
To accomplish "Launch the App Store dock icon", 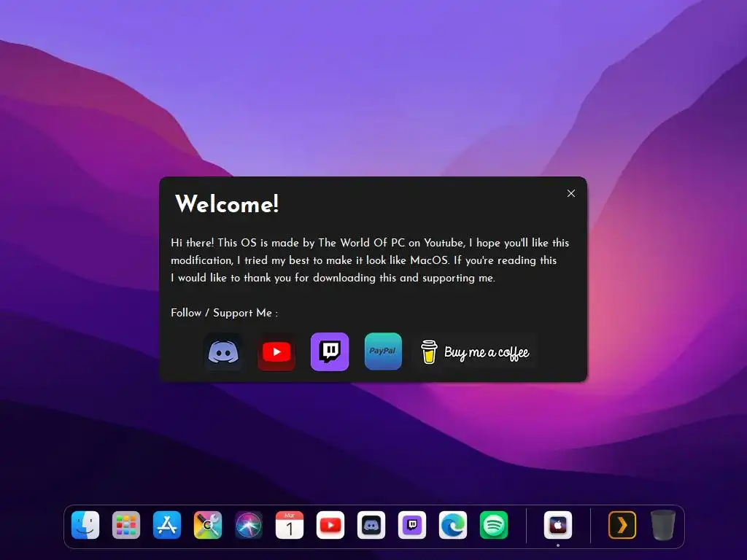I will (x=167, y=525).
